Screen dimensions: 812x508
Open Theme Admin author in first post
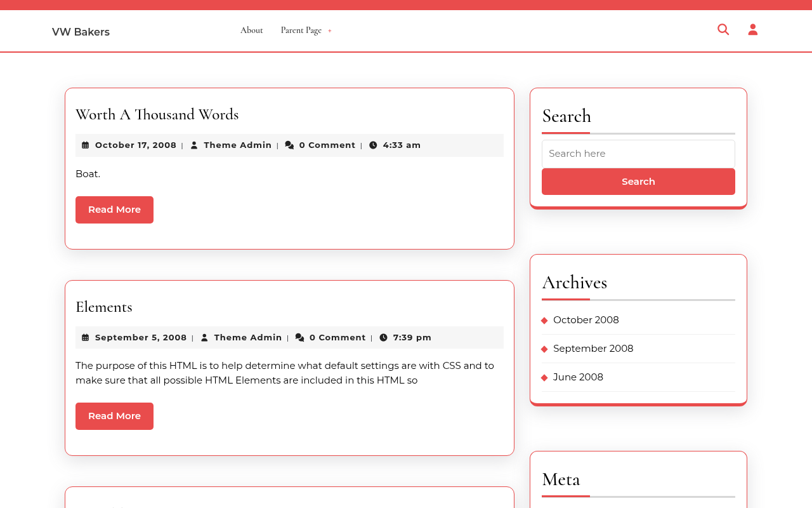click(238, 145)
